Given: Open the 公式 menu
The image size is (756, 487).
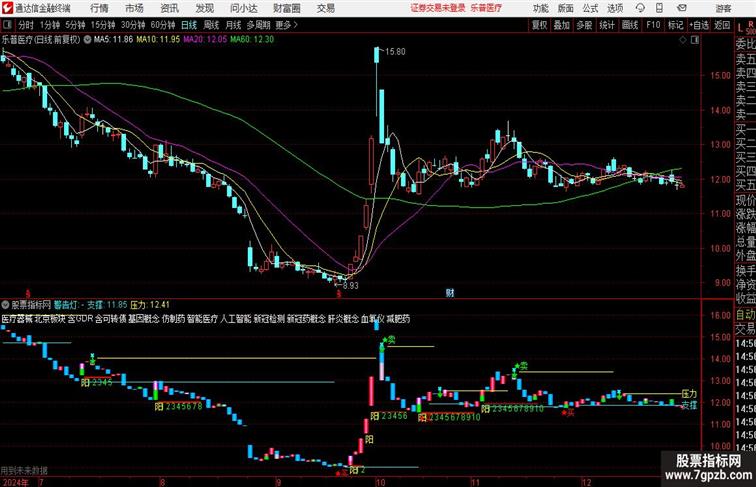Looking at the screenshot, I should [x=590, y=8].
